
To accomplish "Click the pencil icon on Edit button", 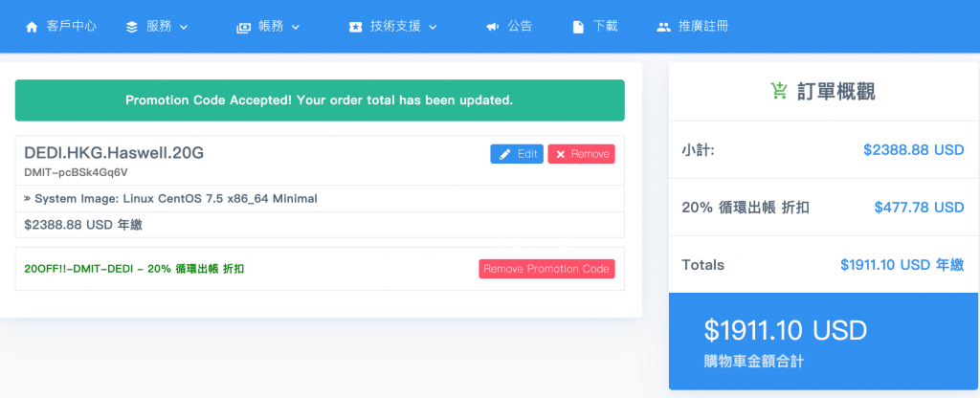I will coord(505,154).
